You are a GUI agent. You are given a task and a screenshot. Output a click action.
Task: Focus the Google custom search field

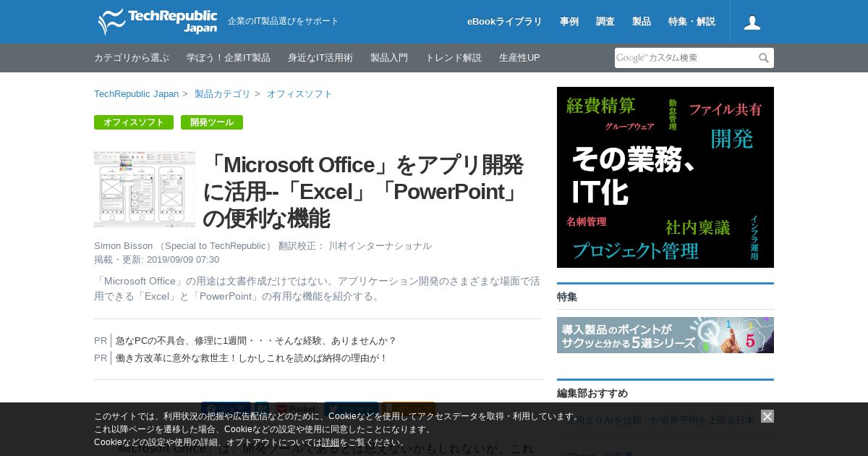tap(685, 58)
